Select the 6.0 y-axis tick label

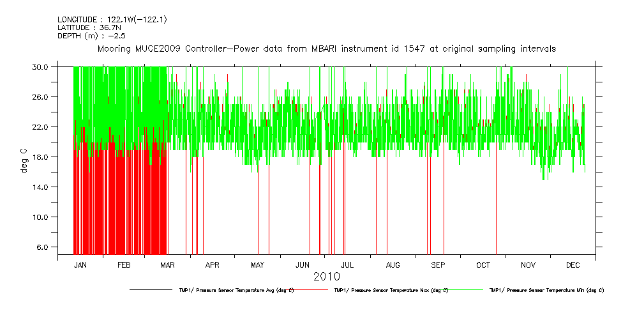point(42,247)
